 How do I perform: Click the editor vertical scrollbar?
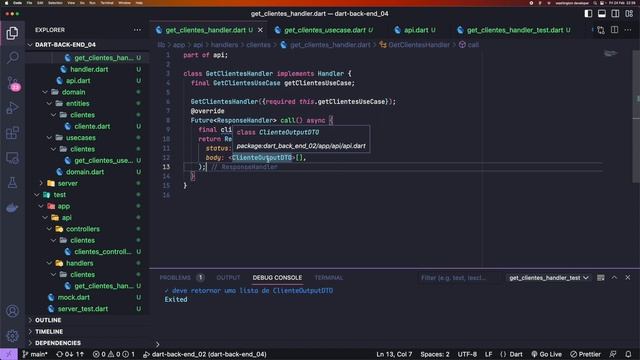click(636, 117)
